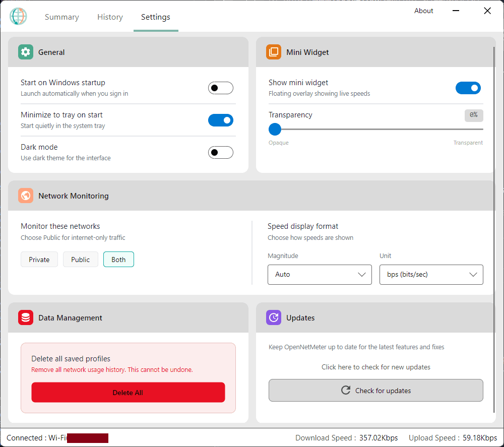Switch to the History tab
This screenshot has width=504, height=447.
pyautogui.click(x=110, y=17)
